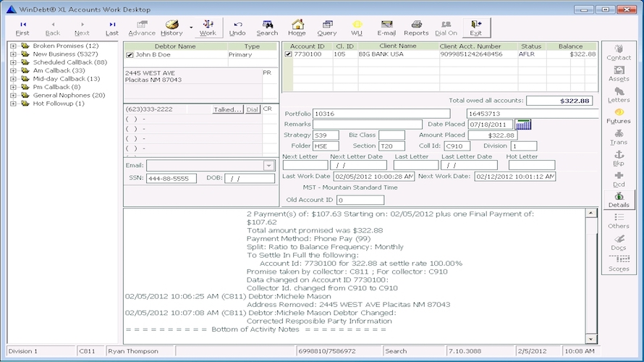Open the Search tool
Screen dimensions: 644x362
(x=268, y=28)
